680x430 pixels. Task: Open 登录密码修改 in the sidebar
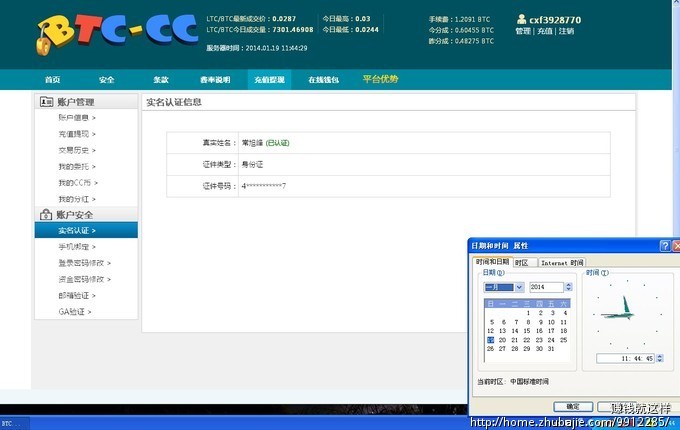85,263
